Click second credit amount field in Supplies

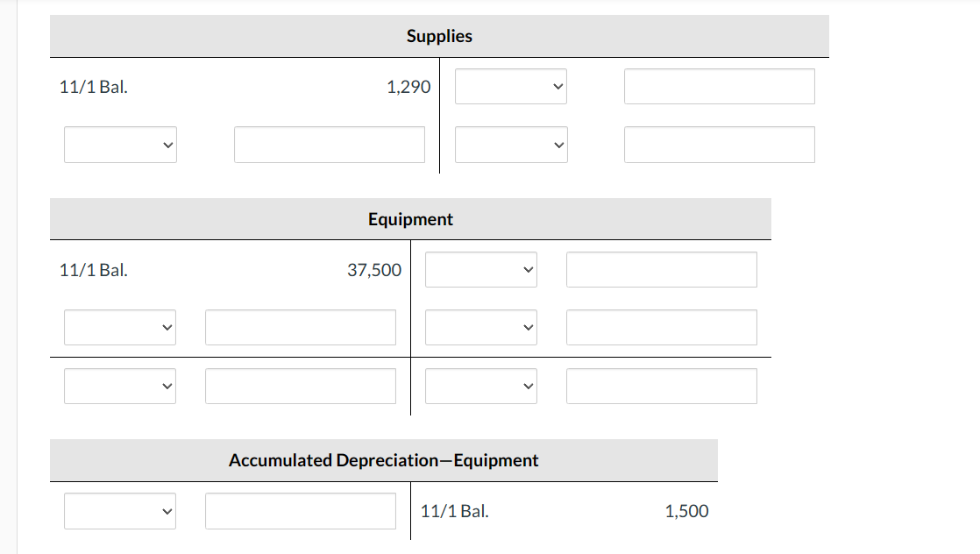(x=719, y=145)
